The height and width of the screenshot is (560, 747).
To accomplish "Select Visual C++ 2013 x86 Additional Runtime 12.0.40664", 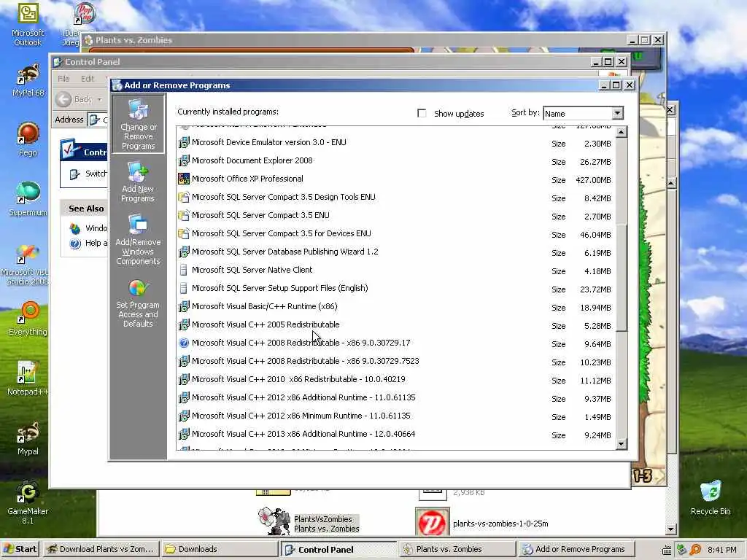I will pyautogui.click(x=395, y=434).
